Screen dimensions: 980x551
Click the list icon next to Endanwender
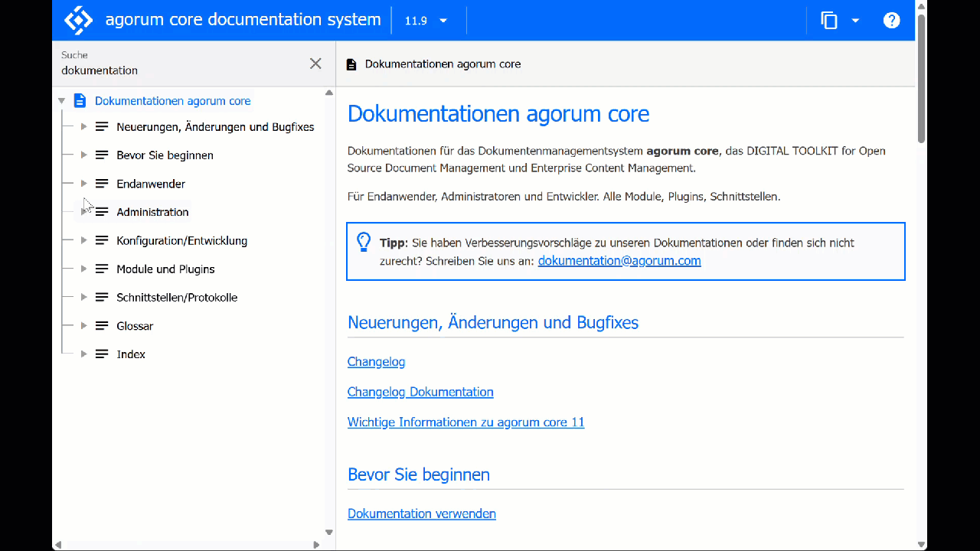[102, 184]
